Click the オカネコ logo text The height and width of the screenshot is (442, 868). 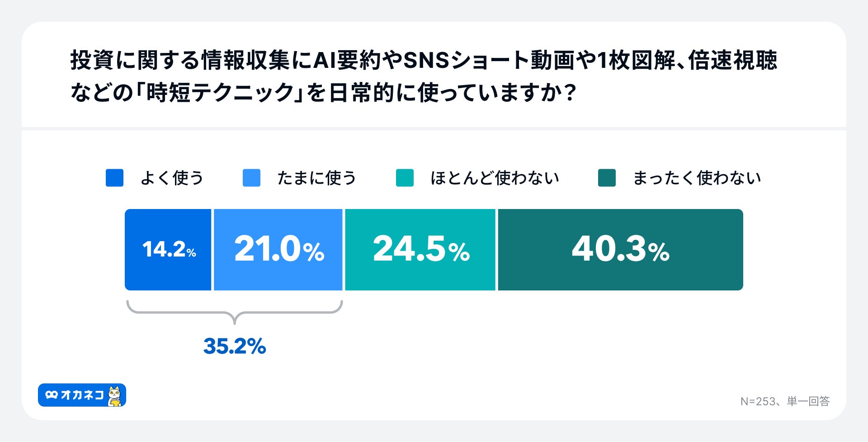point(82,395)
